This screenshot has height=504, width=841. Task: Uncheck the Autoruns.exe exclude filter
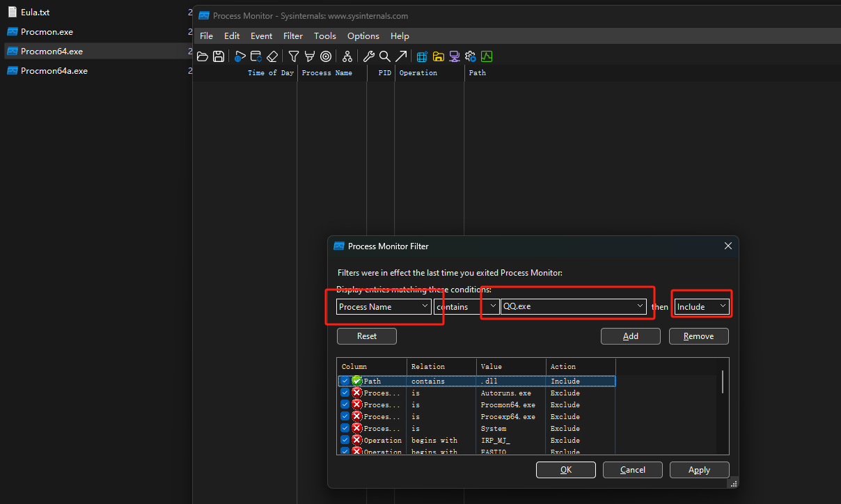click(345, 393)
